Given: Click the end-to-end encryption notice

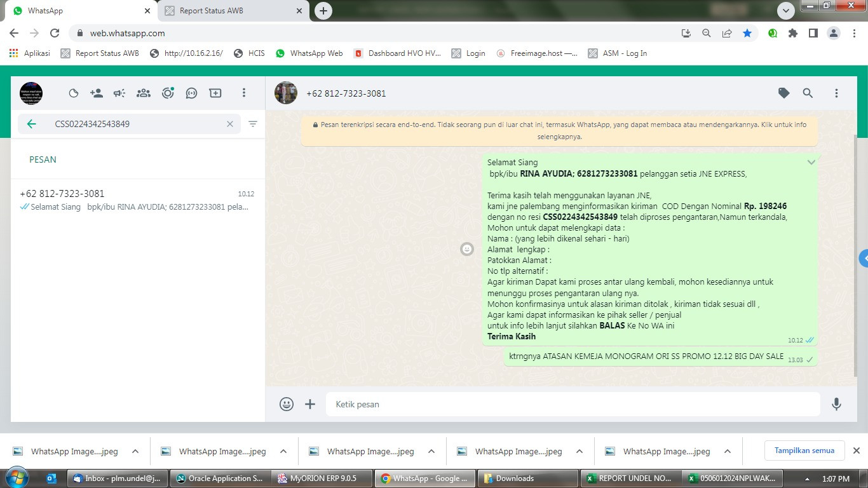Looking at the screenshot, I should tap(559, 130).
